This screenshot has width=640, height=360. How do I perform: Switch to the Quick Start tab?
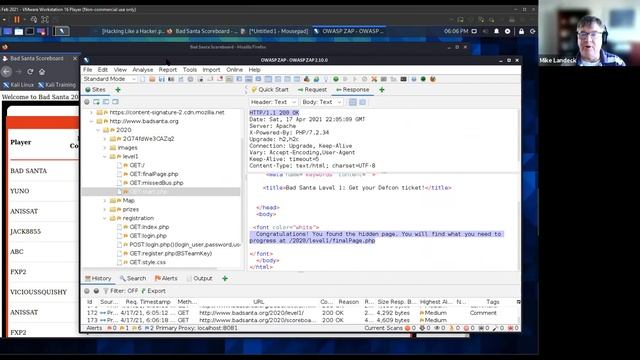pos(270,89)
